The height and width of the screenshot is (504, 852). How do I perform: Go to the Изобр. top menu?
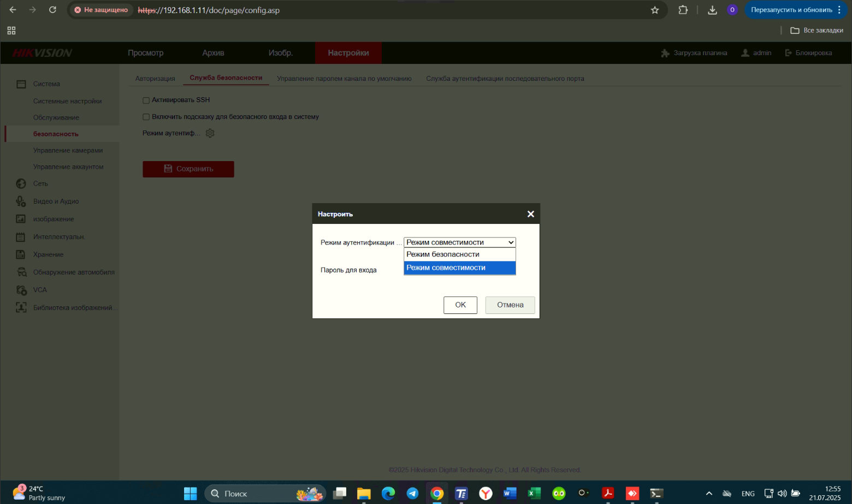click(281, 53)
